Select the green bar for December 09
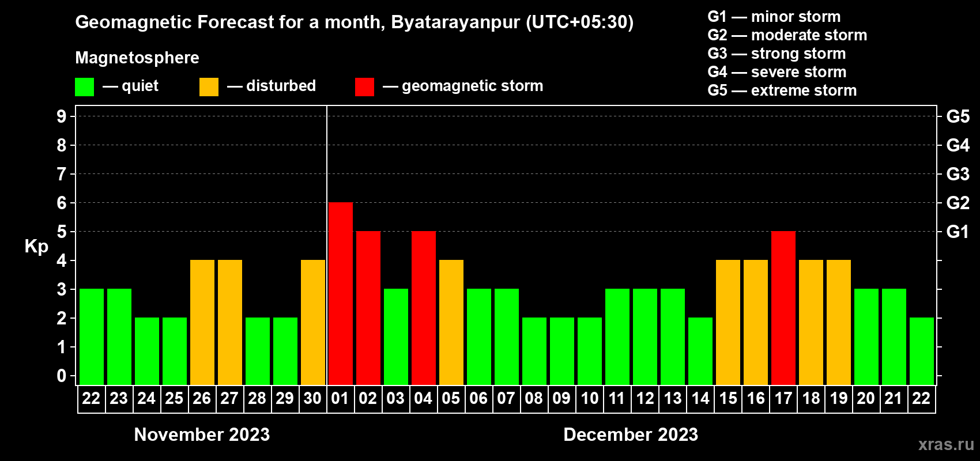 (x=562, y=352)
